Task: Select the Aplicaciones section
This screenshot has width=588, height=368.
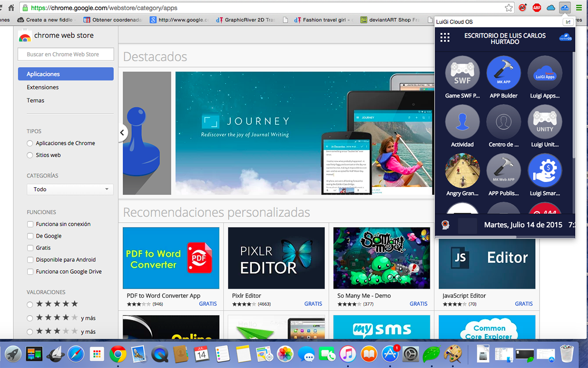Action: point(66,74)
